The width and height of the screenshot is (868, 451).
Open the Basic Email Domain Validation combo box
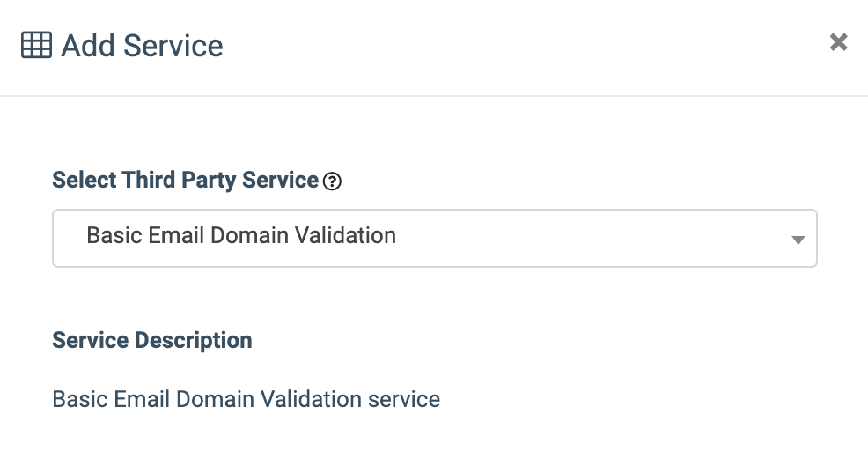click(x=435, y=238)
